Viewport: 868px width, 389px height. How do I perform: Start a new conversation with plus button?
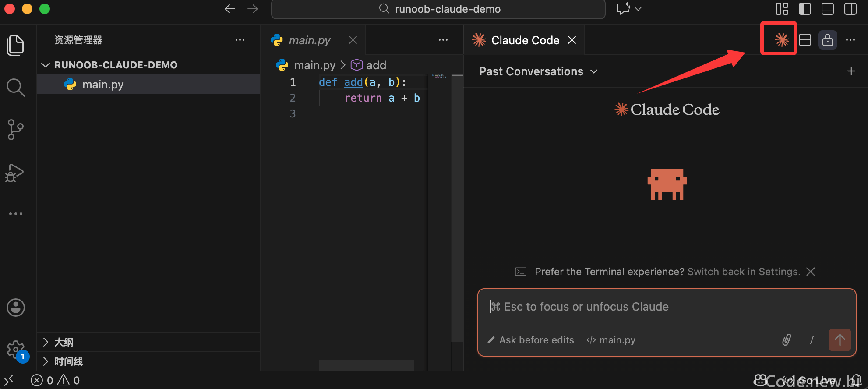click(851, 71)
